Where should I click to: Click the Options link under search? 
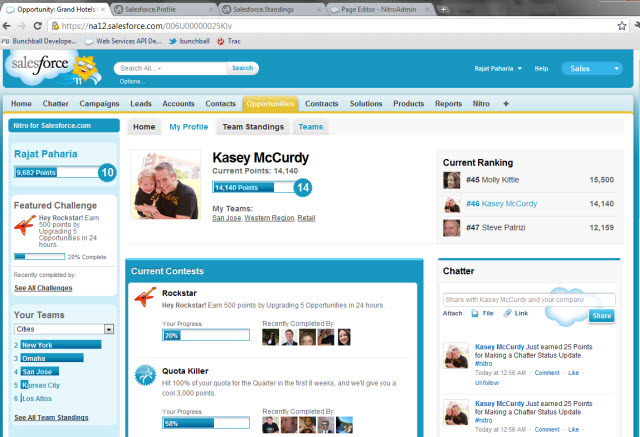[x=130, y=82]
